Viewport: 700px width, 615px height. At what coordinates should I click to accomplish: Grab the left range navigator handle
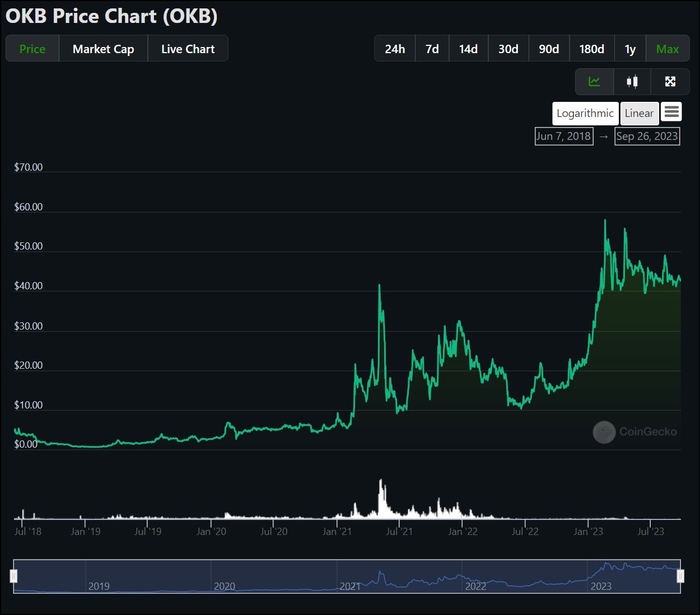click(x=14, y=576)
